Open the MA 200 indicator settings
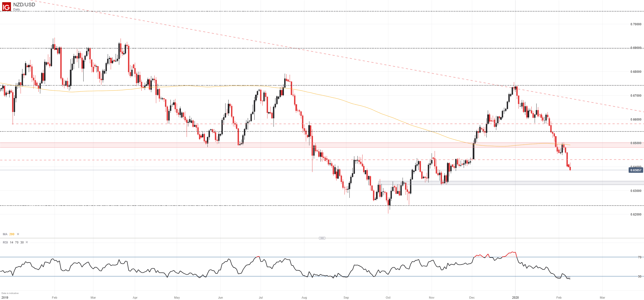This screenshot has width=644, height=300. (8, 234)
